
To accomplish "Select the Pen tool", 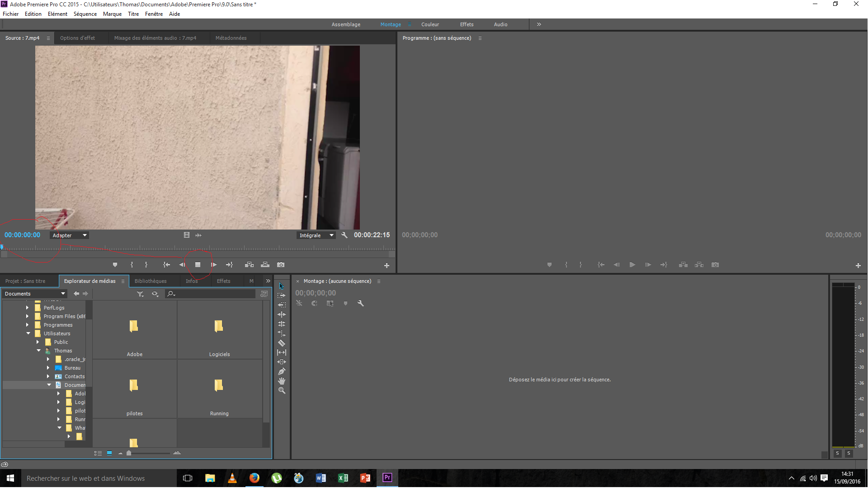I will click(x=282, y=371).
